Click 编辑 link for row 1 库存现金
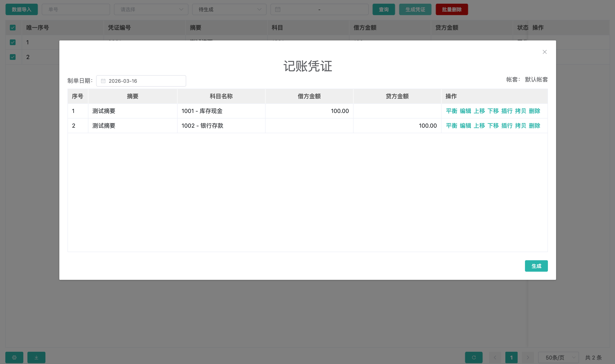This screenshot has height=364, width=615. pyautogui.click(x=465, y=111)
